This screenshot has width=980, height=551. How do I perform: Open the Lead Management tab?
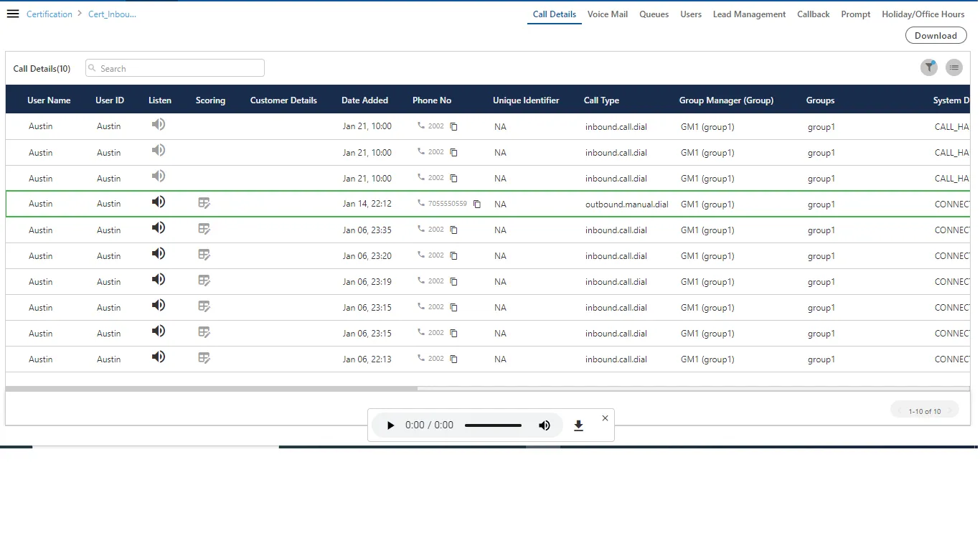point(750,14)
